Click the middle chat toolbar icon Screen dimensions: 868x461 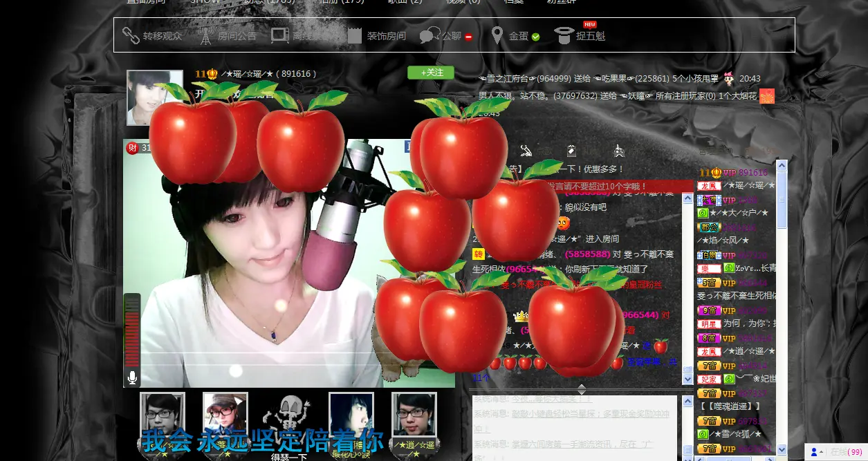click(571, 151)
